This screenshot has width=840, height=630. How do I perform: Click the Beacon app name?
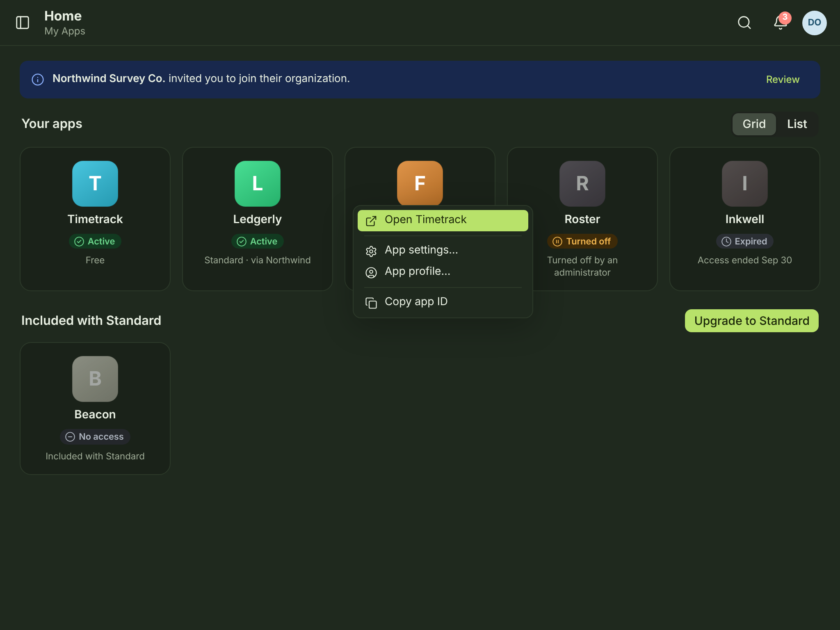pos(95,414)
